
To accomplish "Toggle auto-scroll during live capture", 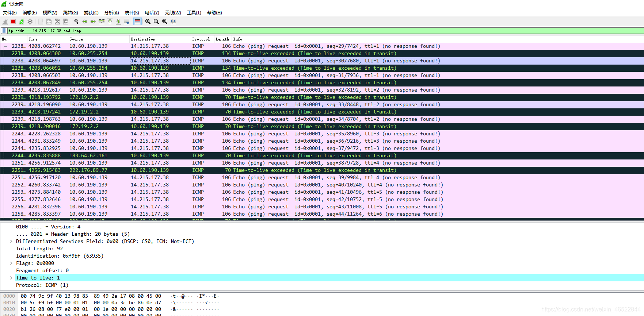I will 127,22.
